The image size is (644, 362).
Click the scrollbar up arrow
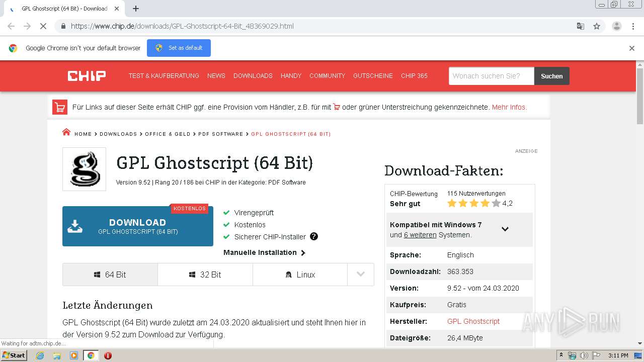tap(640, 64)
